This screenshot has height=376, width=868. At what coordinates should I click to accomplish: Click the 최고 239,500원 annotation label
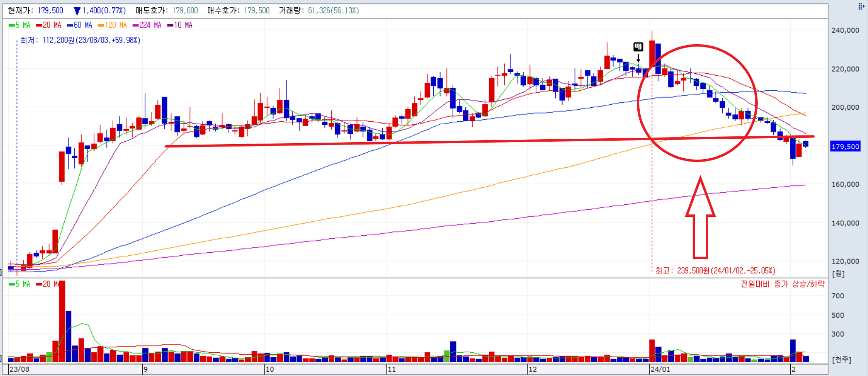715,271
